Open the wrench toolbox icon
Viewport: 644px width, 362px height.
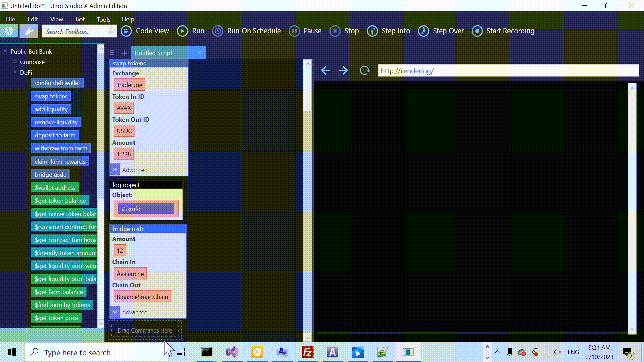[29, 31]
